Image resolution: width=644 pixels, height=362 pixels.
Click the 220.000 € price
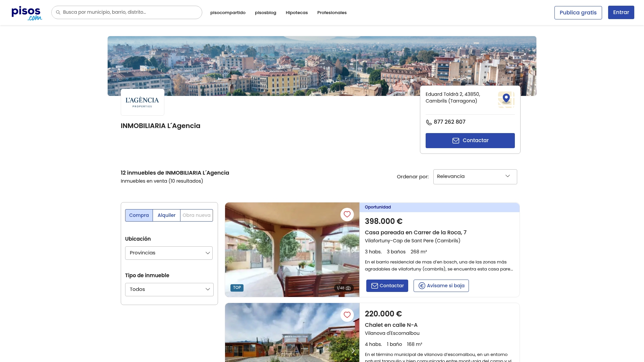pos(383,314)
